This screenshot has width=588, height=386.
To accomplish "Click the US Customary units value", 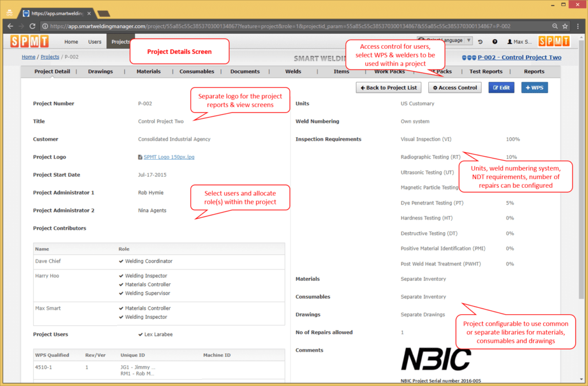I will click(417, 103).
